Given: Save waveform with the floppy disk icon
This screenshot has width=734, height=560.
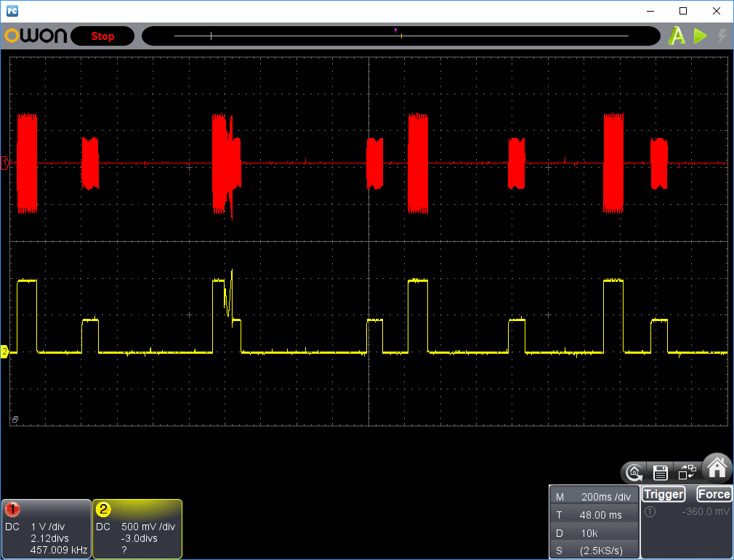Looking at the screenshot, I should (660, 473).
